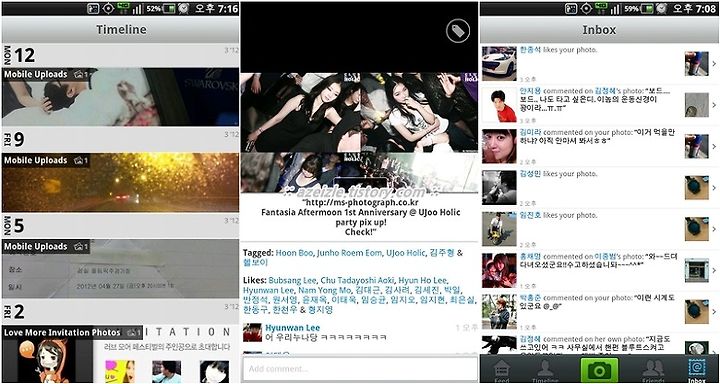Open the Love More Invitation Photos album
Screen dimensions: 720x384
(x=120, y=354)
